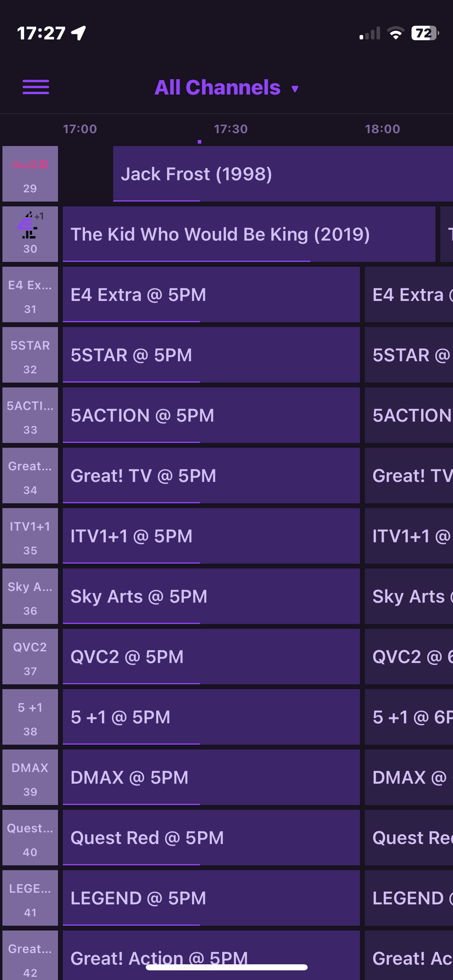The height and width of the screenshot is (980, 453).
Task: Select the Great! TV channel 34 tile
Action: (x=30, y=475)
